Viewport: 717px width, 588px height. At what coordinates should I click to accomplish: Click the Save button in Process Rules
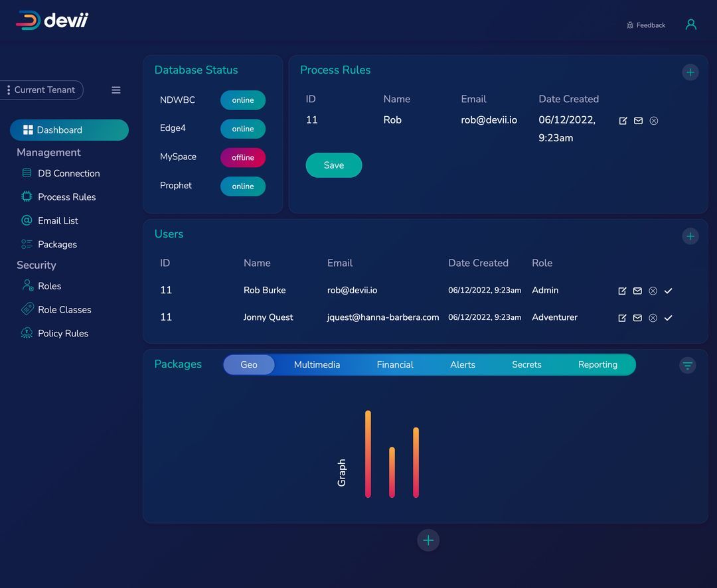333,165
